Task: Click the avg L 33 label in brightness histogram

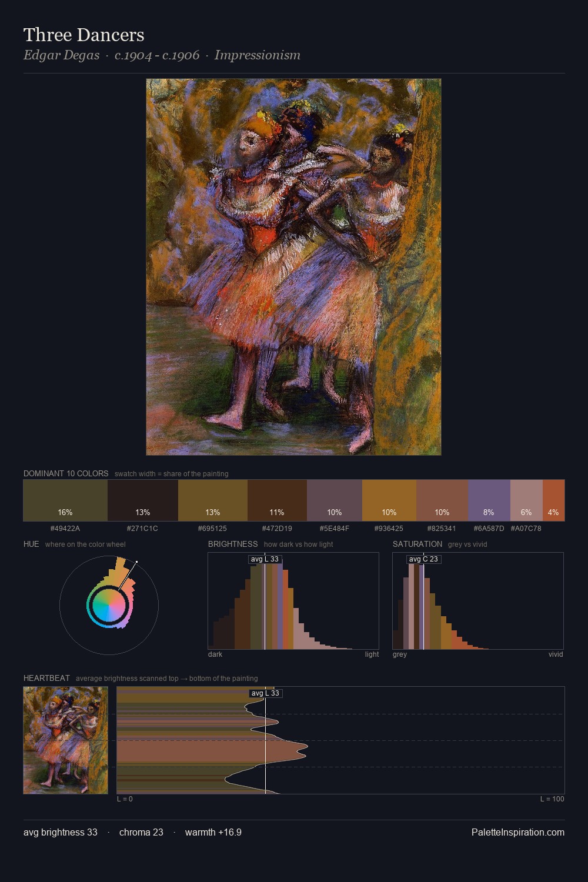Action: click(x=265, y=559)
